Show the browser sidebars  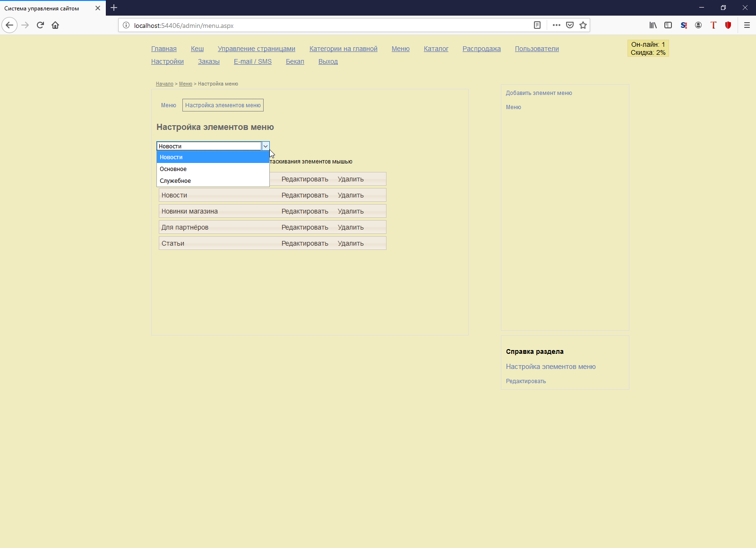pos(668,25)
